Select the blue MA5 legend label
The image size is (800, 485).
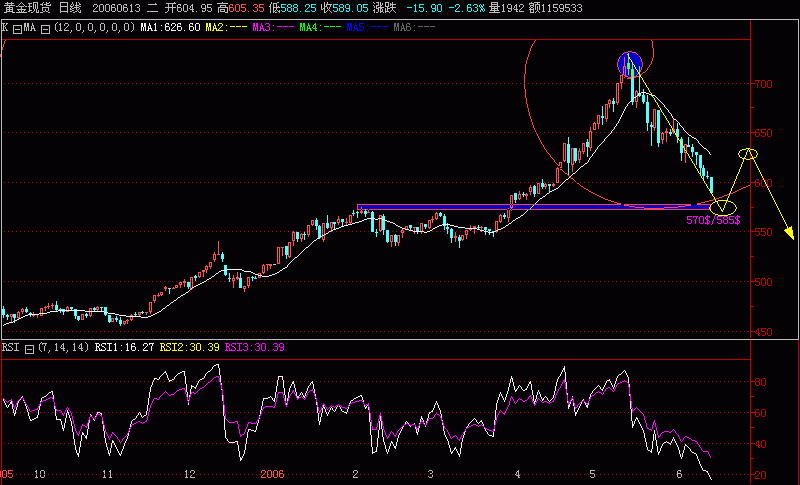point(367,28)
